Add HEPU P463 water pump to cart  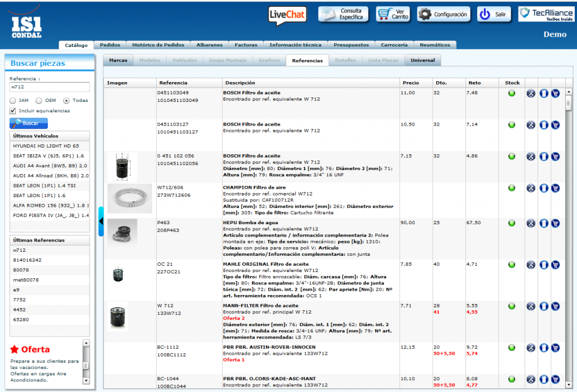[x=555, y=223]
